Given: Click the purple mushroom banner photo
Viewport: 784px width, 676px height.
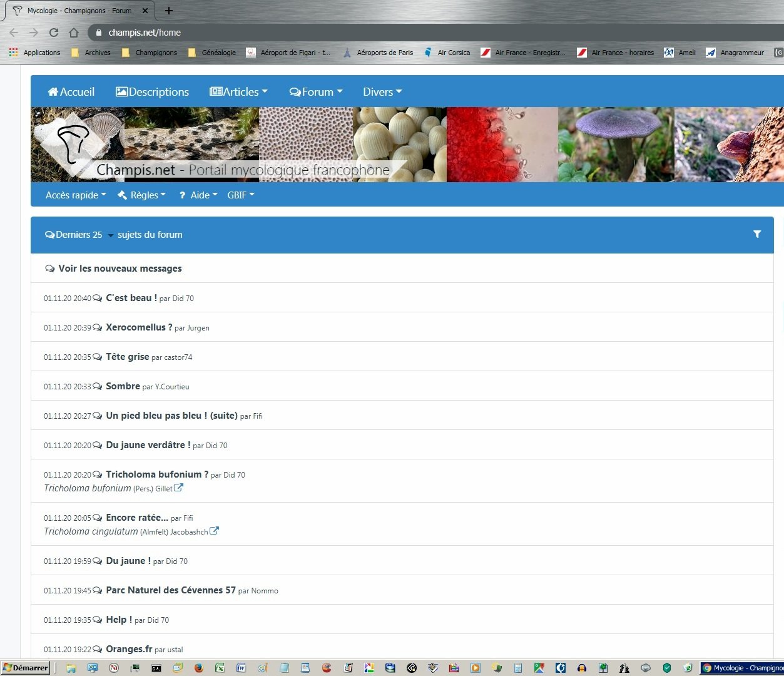Looking at the screenshot, I should click(x=616, y=145).
